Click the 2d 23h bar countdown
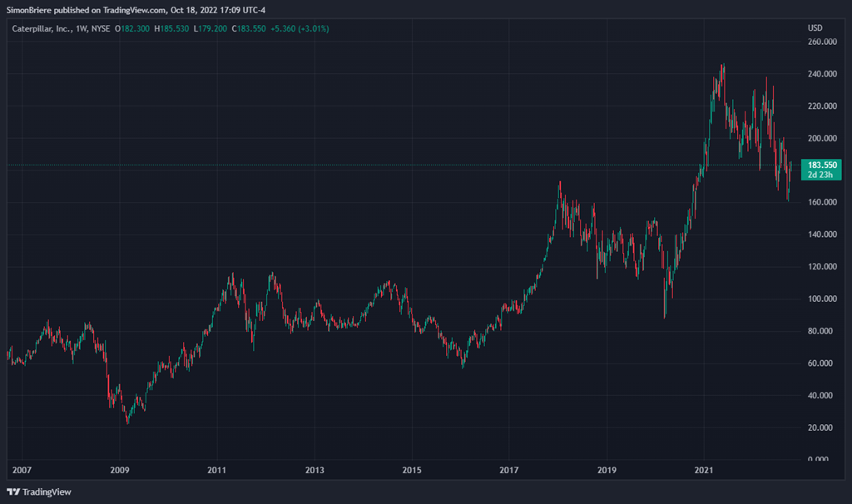Image resolution: width=852 pixels, height=504 pixels. (820, 175)
